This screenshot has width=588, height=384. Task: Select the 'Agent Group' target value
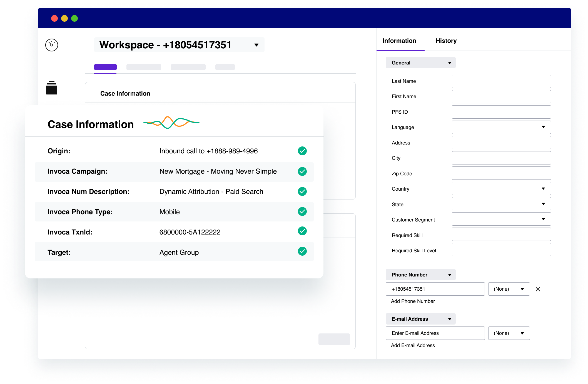click(179, 253)
